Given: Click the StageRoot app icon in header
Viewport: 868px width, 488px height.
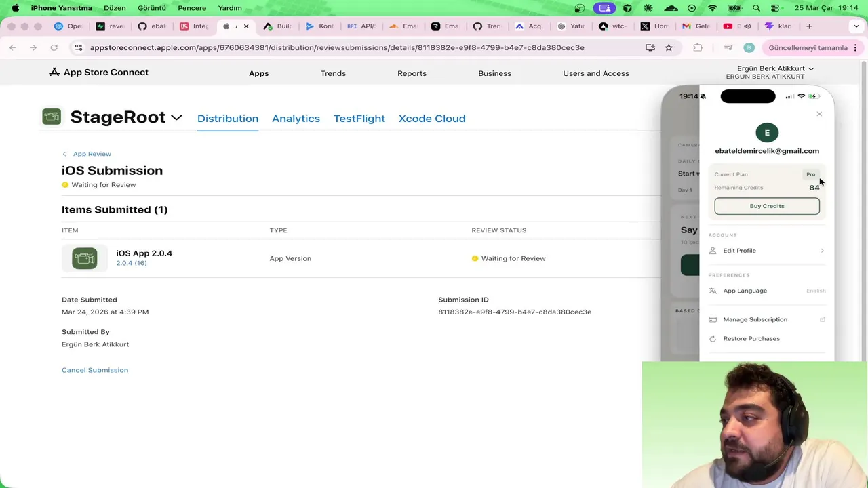Looking at the screenshot, I should pos(51,117).
